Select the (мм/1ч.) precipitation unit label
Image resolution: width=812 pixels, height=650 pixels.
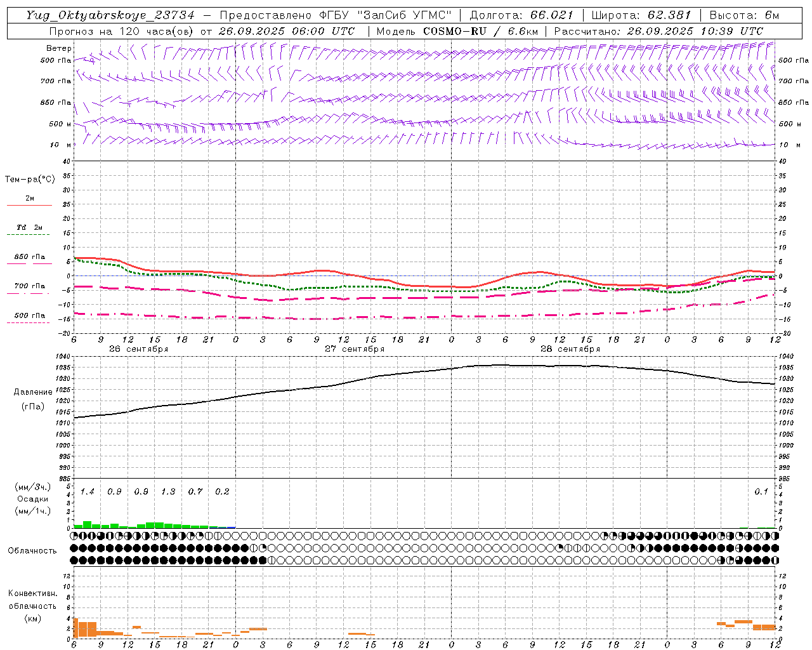click(33, 511)
